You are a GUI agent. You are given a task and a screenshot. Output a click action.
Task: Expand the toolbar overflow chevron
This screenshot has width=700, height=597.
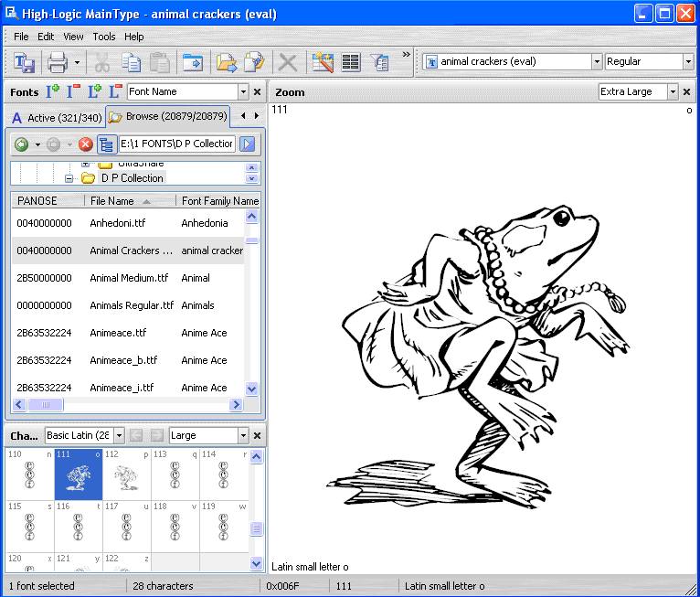coord(406,55)
